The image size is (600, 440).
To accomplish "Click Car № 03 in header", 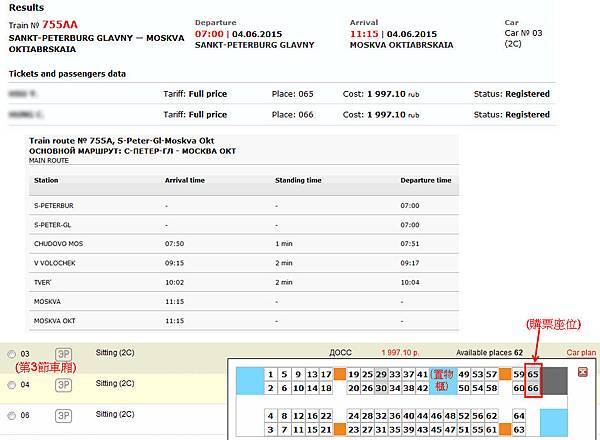I will [x=523, y=33].
